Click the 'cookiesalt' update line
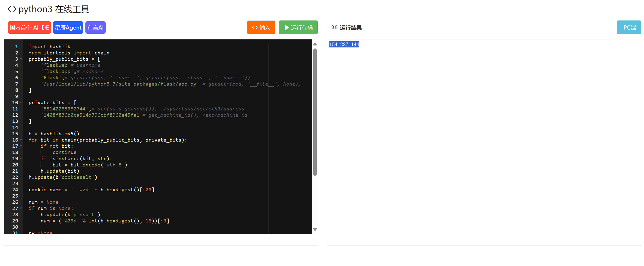Image resolution: width=644 pixels, height=266 pixels. (x=63, y=177)
